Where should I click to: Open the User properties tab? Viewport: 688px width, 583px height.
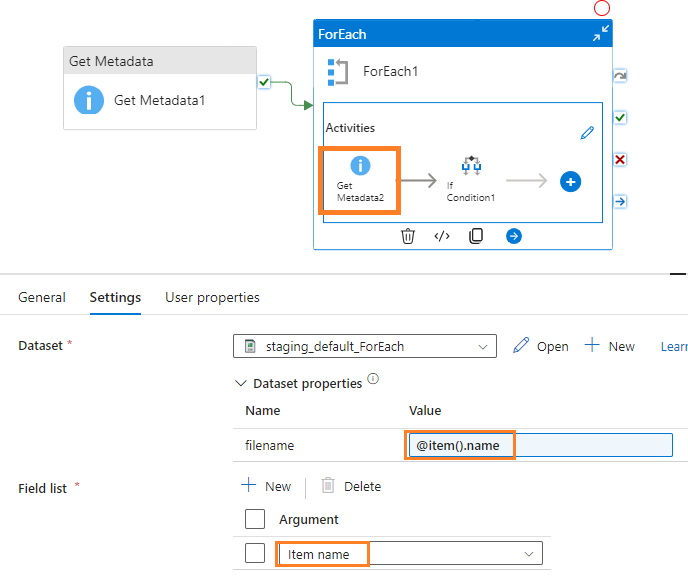point(212,297)
